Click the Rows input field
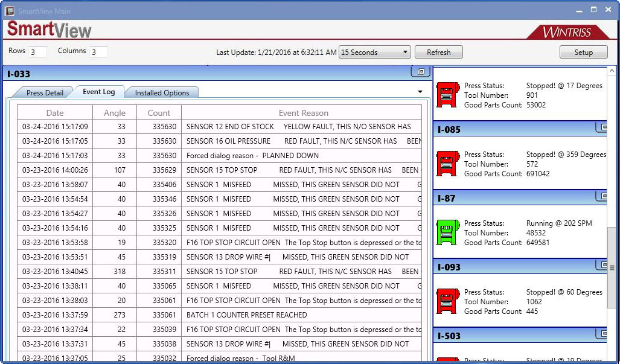This screenshot has width=620, height=364. coord(37,52)
